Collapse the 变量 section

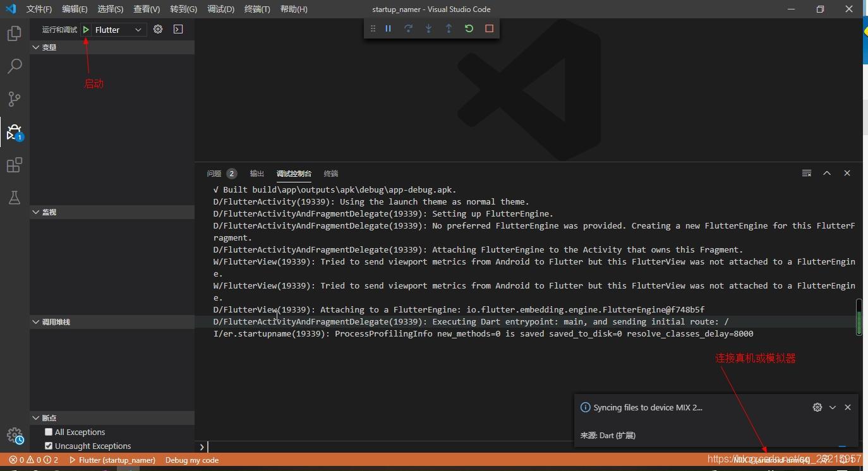[112, 47]
